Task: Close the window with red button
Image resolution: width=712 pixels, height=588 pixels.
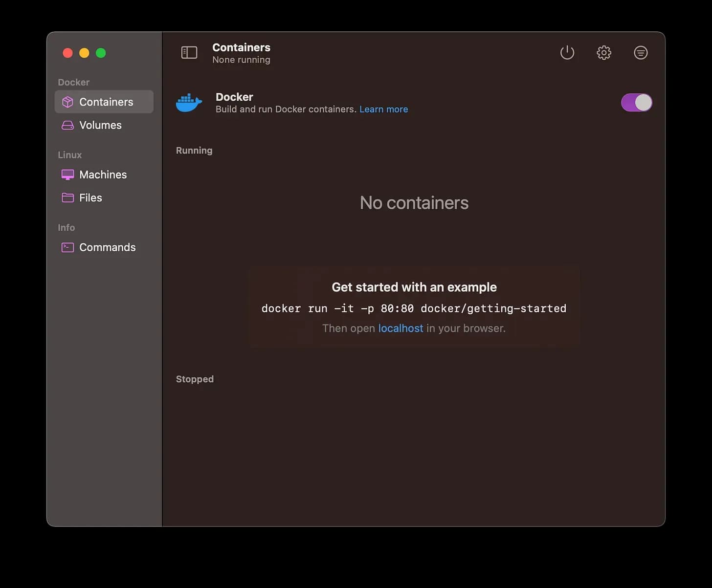Action: click(68, 53)
